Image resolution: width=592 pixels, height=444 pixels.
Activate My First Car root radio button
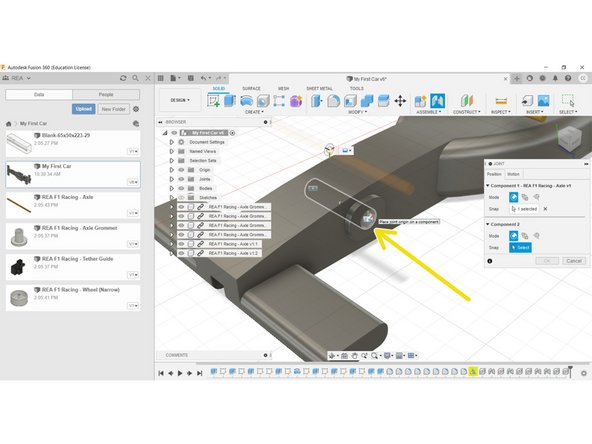click(x=233, y=133)
